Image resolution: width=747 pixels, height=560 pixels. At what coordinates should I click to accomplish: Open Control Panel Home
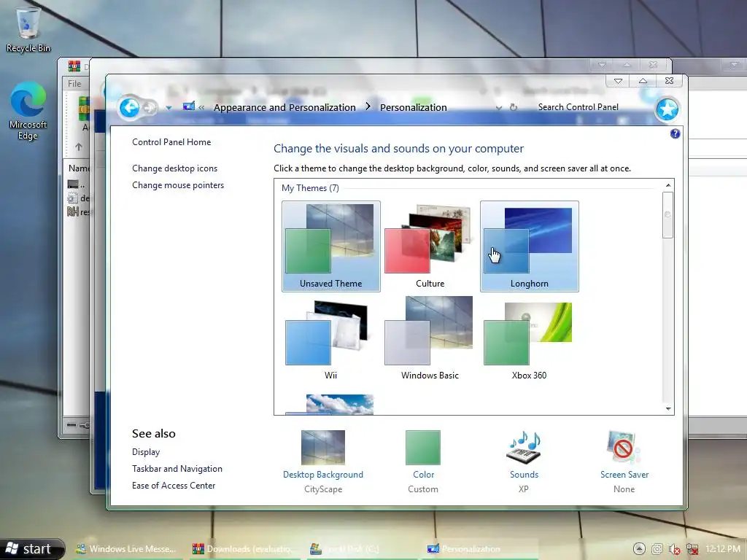tap(171, 142)
